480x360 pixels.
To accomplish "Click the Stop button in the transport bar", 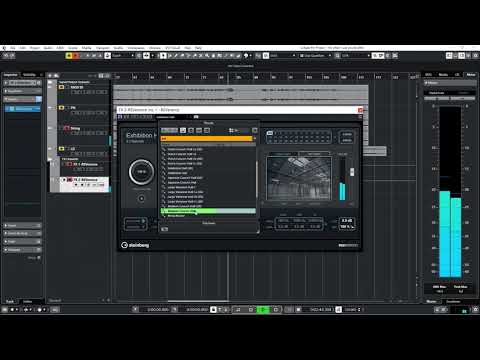I will pyautogui.click(x=251, y=310).
